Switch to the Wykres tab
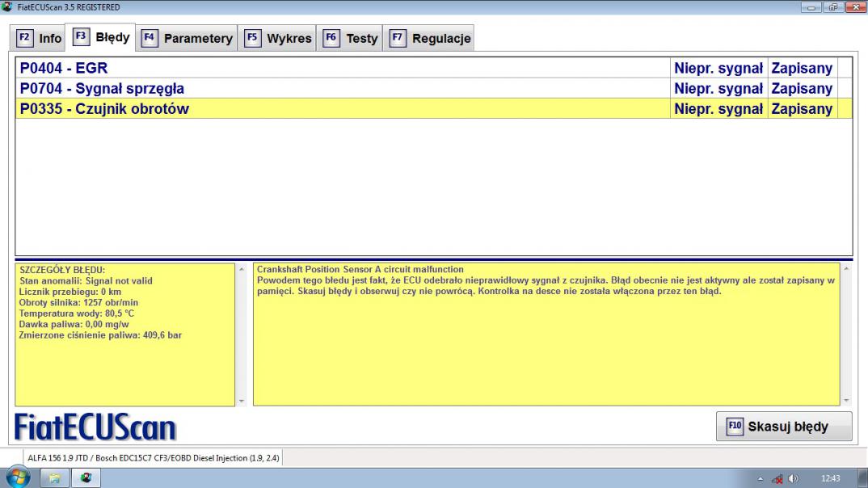The image size is (868, 488). tap(276, 38)
